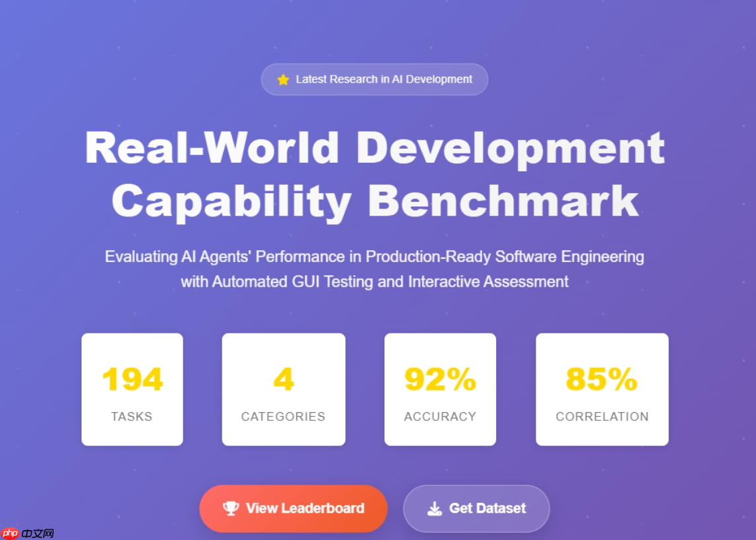Select the 194 TASKS stat card
The image size is (756, 540).
pos(132,388)
